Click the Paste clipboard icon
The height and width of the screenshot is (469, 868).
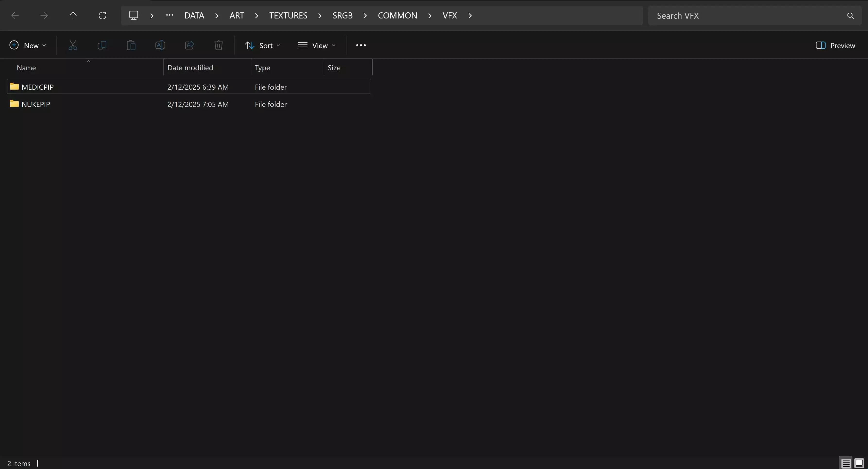(x=131, y=45)
